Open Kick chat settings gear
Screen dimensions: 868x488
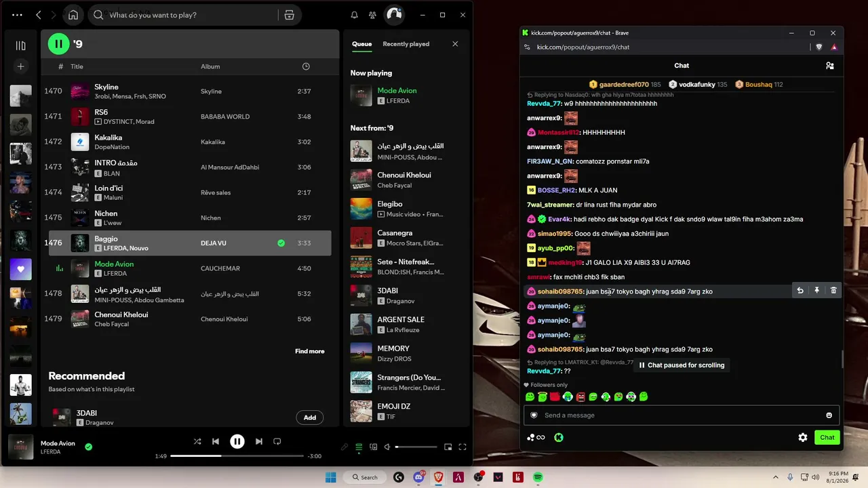click(x=803, y=438)
